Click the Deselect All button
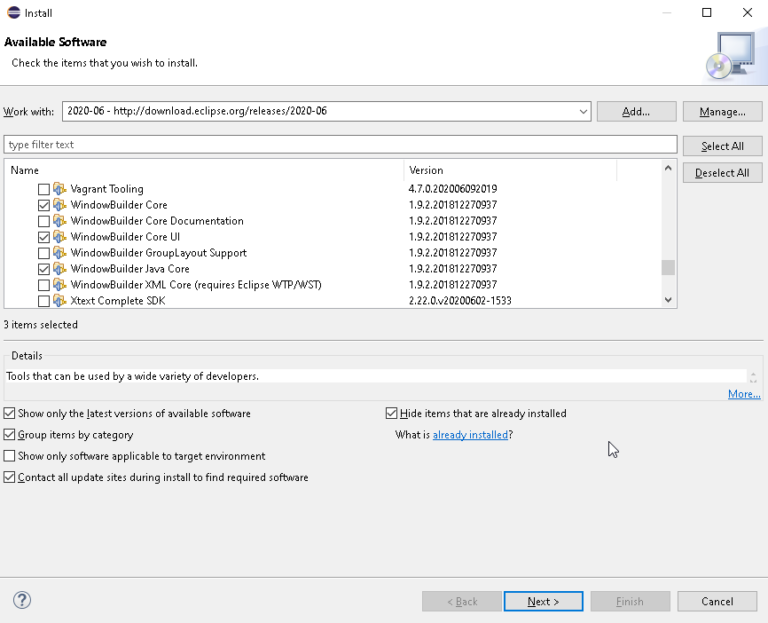Screen dimensions: 768x623 [x=722, y=173]
